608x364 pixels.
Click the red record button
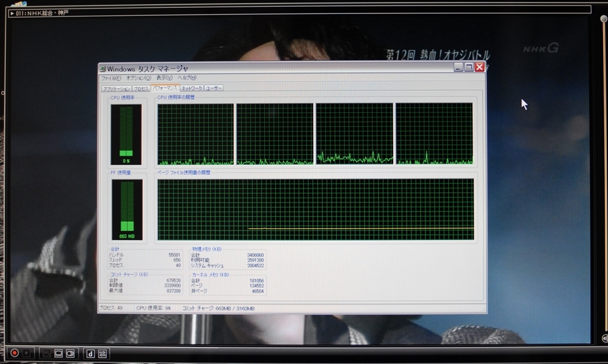(x=13, y=353)
